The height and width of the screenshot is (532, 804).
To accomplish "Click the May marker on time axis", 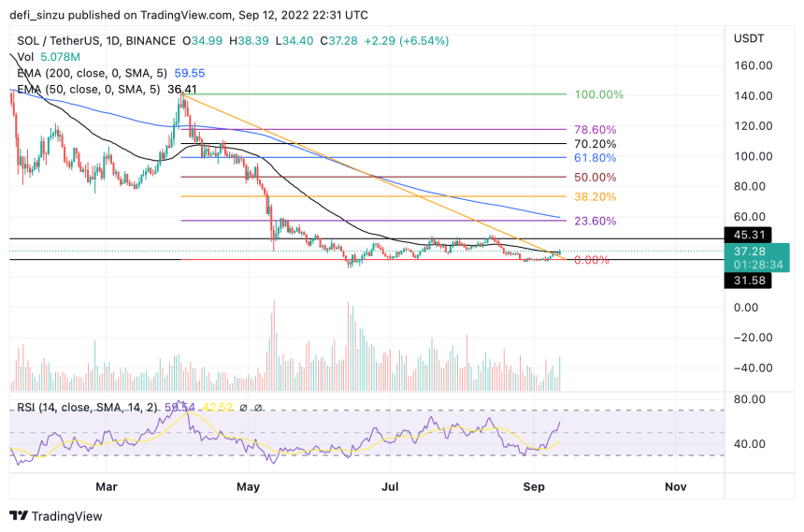I will click(x=248, y=487).
